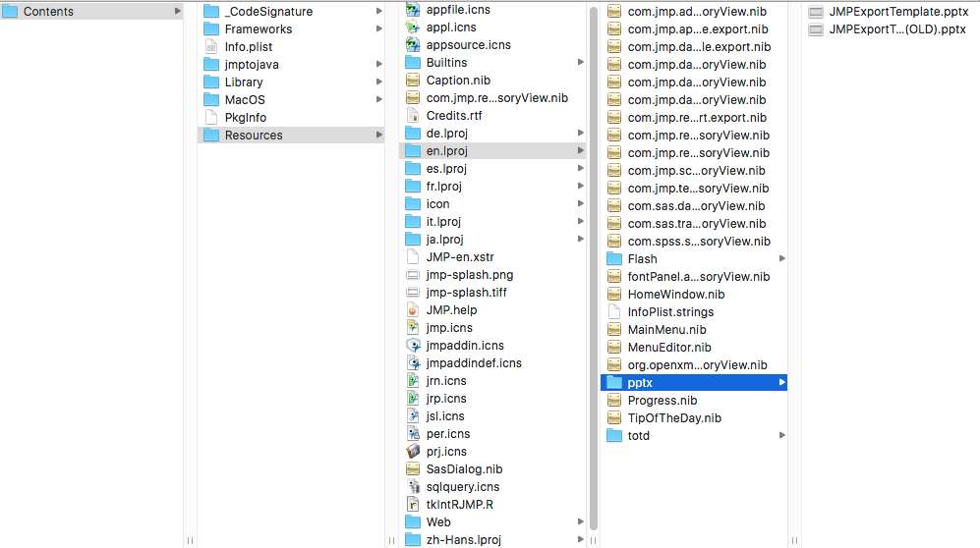This screenshot has height=548, width=980.
Task: Click the jmp-splash.png image icon
Action: click(x=413, y=275)
